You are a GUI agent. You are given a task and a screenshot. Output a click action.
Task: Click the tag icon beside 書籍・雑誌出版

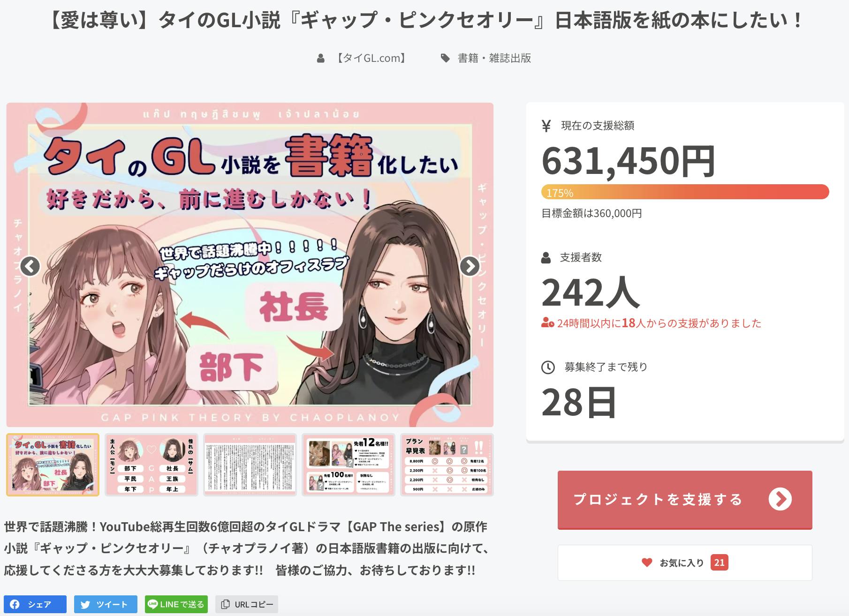point(445,58)
